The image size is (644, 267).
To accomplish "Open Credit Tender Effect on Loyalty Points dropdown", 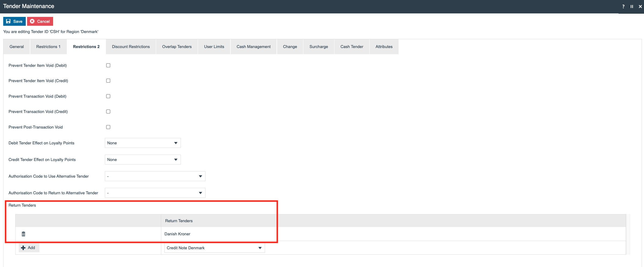I will [143, 160].
